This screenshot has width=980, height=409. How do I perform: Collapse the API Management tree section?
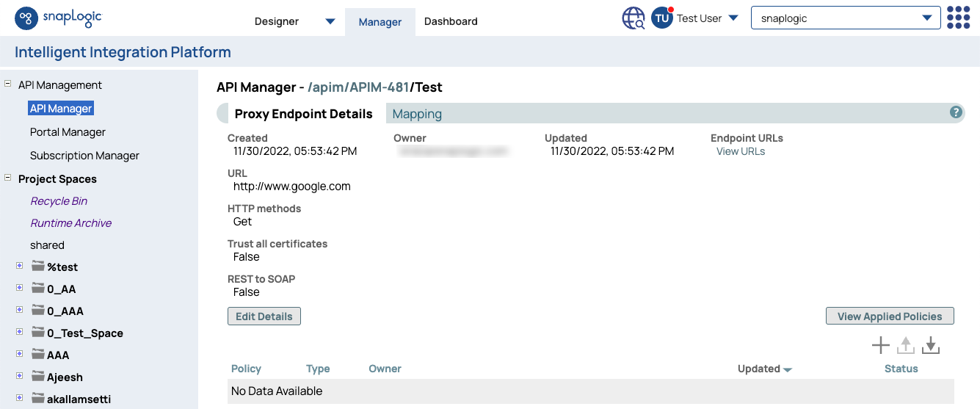click(8, 84)
